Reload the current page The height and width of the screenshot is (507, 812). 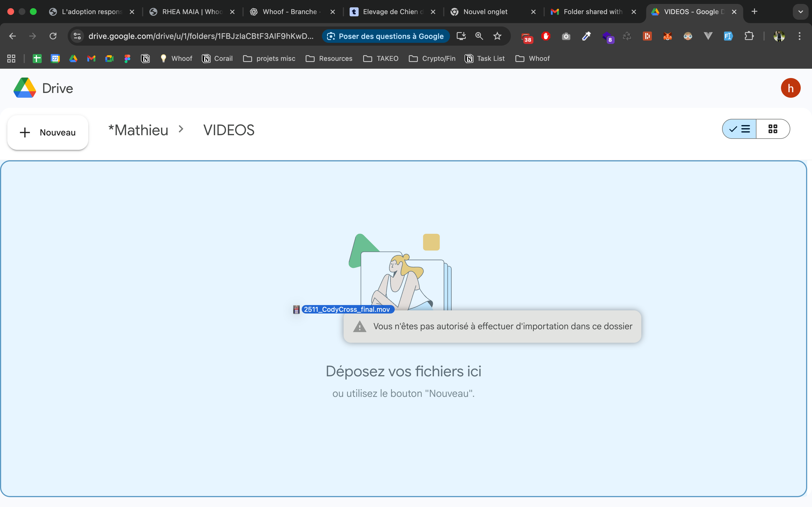[x=53, y=36]
